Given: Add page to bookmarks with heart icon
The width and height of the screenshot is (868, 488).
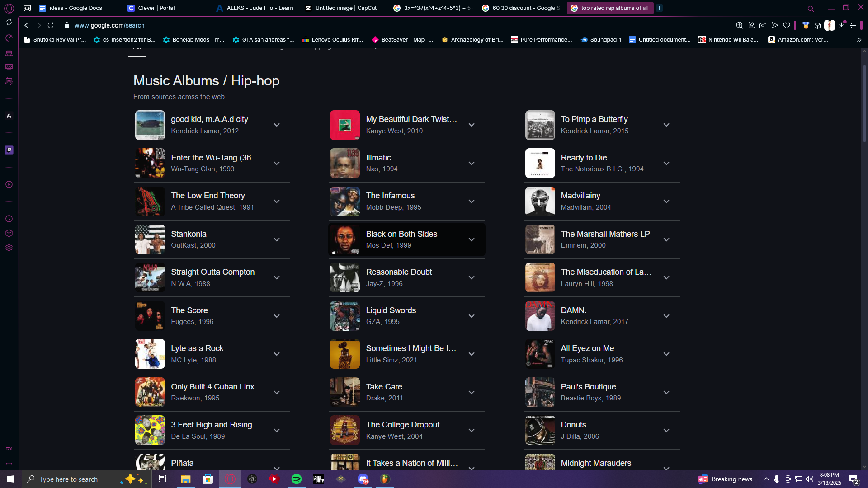Looking at the screenshot, I should (787, 25).
